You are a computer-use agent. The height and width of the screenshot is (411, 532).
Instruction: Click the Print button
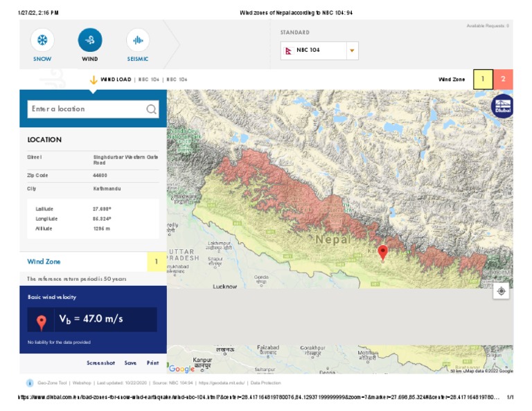pos(152,363)
